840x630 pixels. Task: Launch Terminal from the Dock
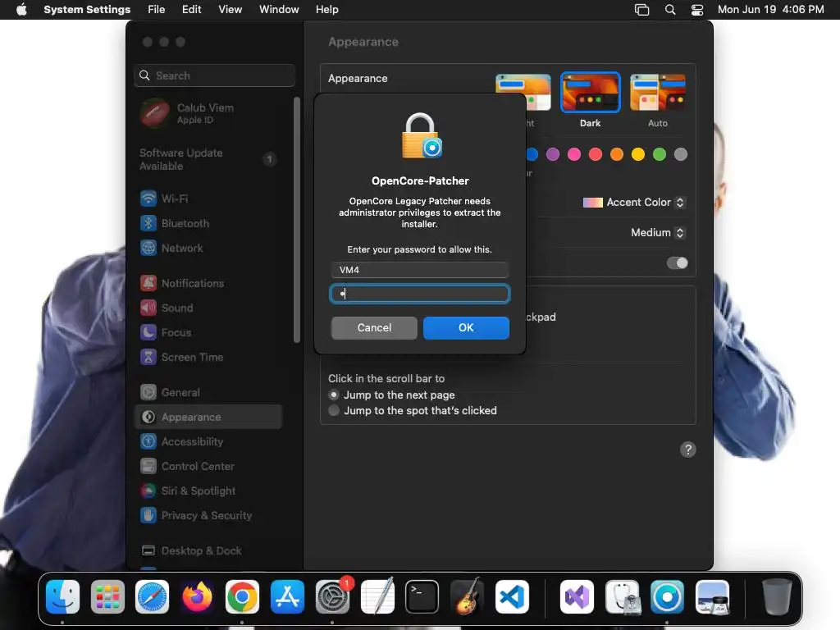pyautogui.click(x=422, y=596)
